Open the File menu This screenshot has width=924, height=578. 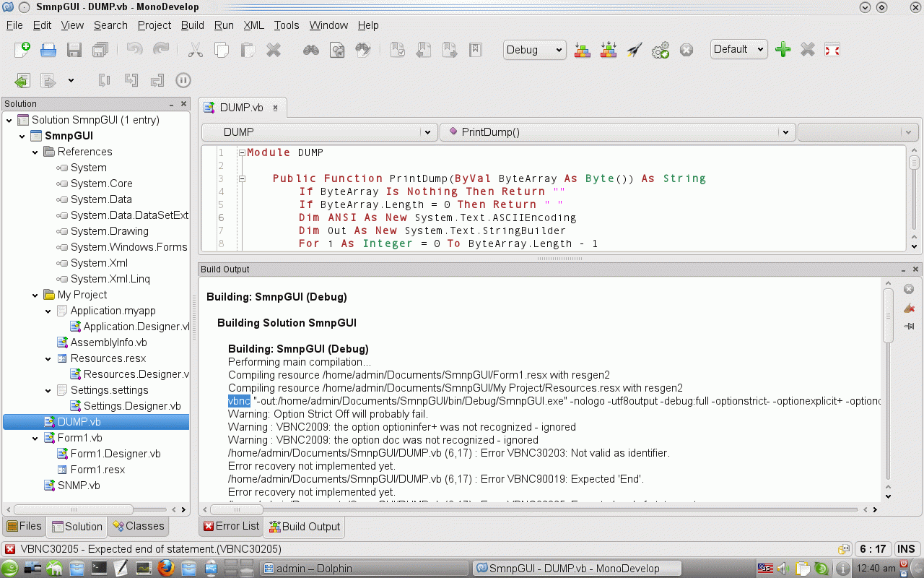pos(14,25)
